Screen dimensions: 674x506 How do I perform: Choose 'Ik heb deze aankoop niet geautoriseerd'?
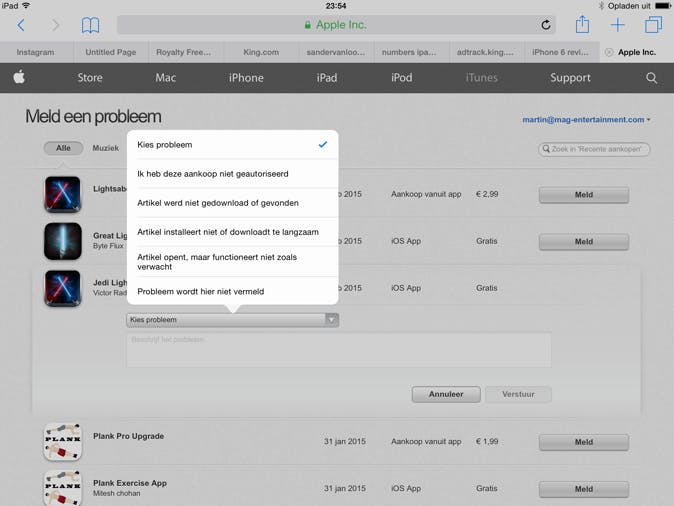coord(233,174)
